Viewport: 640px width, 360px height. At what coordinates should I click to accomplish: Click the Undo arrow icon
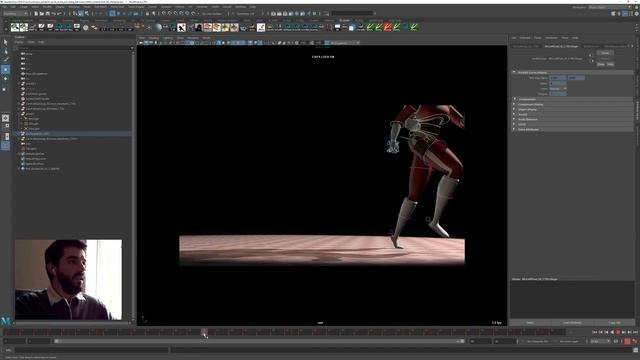click(53, 13)
